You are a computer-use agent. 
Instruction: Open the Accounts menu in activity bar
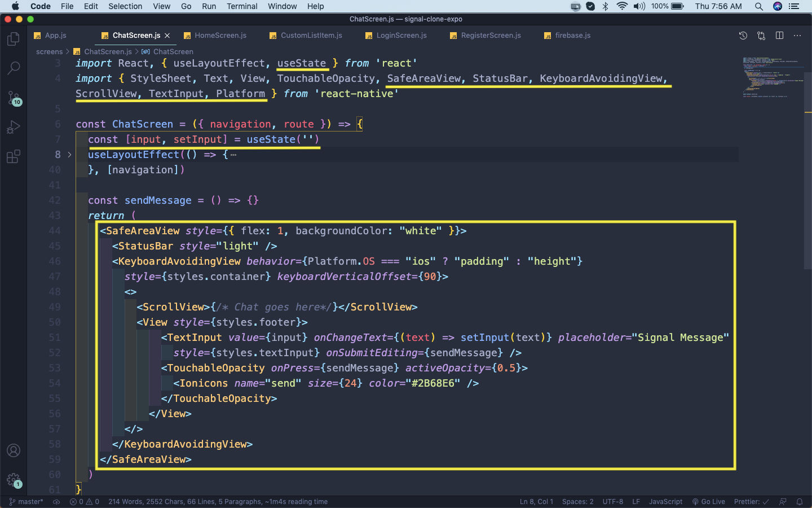[14, 450]
